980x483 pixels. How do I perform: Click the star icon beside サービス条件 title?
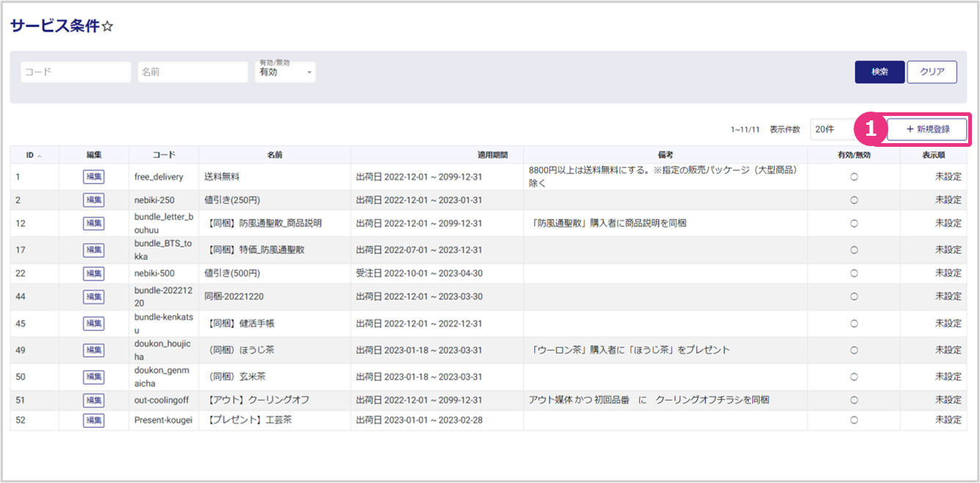coord(107,27)
